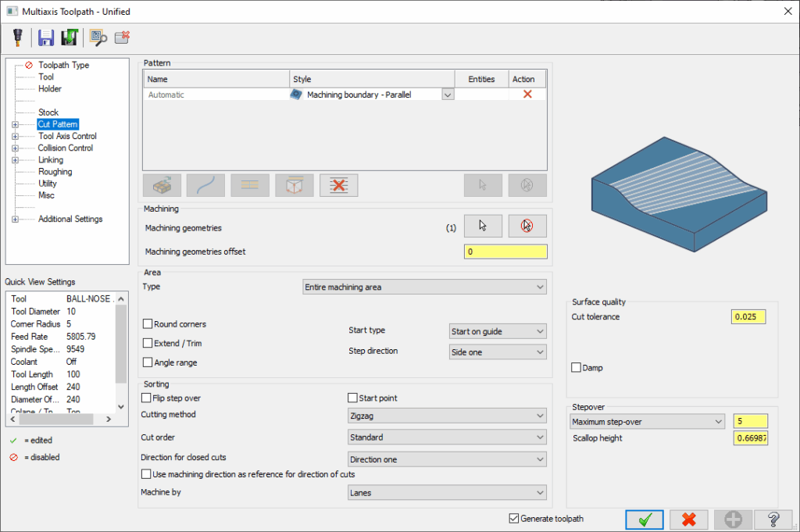
Task: Check the Angle range option
Action: click(x=148, y=362)
